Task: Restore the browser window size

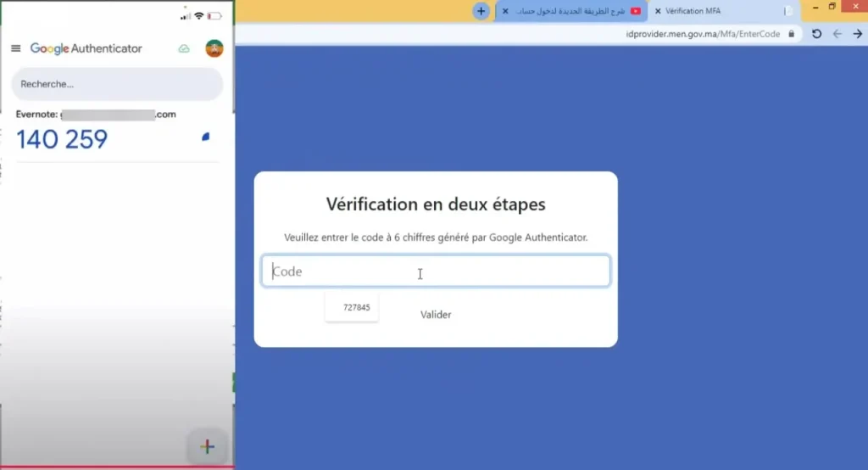Action: coord(832,7)
